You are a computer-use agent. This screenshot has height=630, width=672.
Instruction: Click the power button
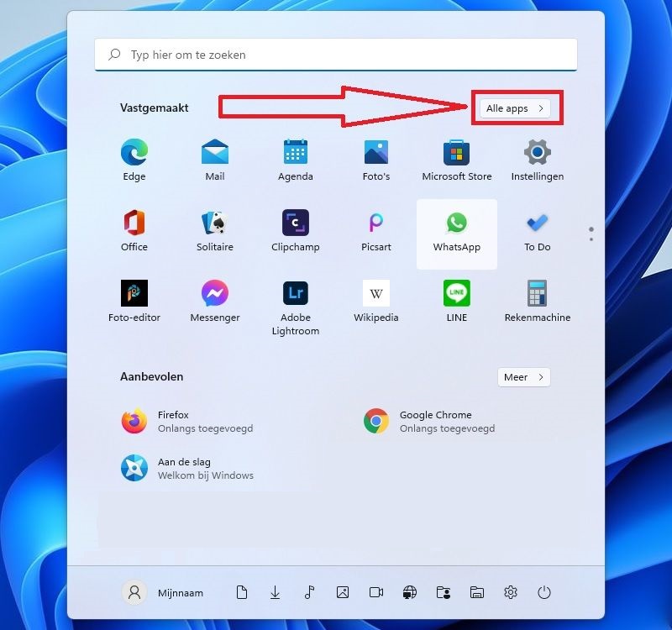[x=543, y=593]
